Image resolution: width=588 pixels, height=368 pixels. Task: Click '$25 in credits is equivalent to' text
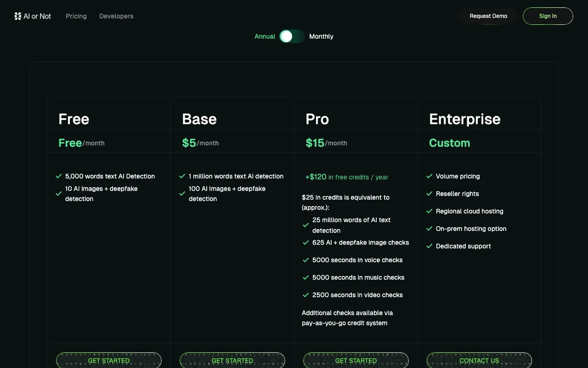[345, 197]
